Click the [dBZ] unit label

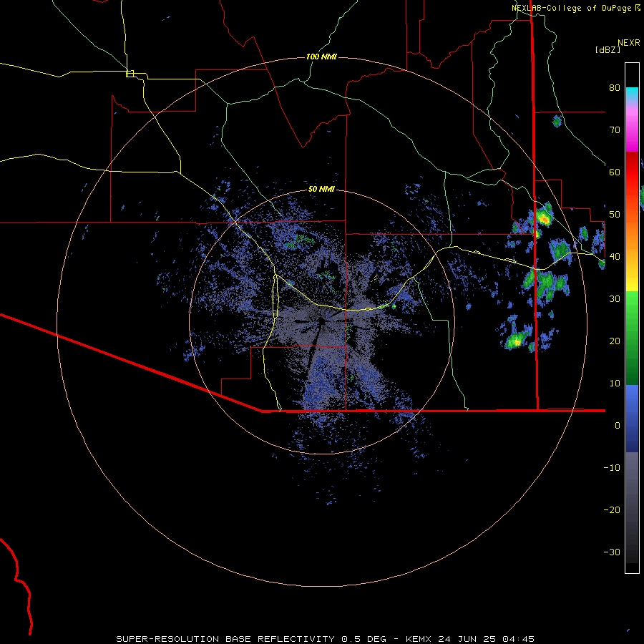point(608,49)
